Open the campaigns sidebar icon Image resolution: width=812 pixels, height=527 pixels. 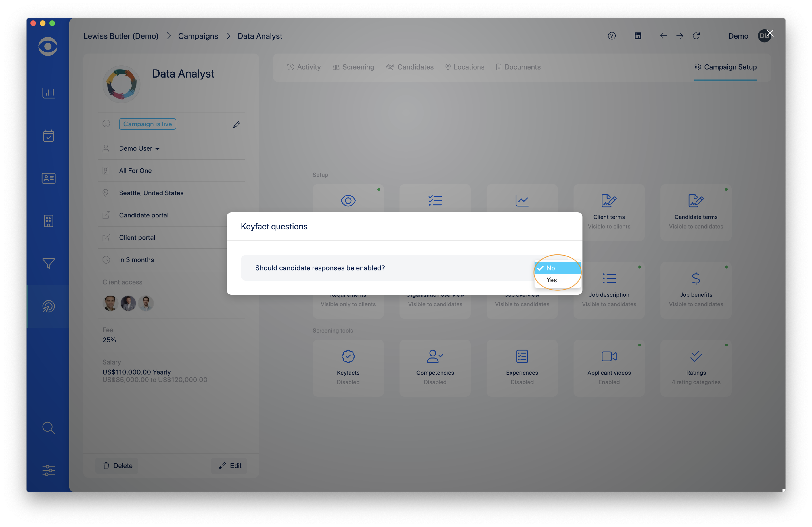tap(48, 306)
